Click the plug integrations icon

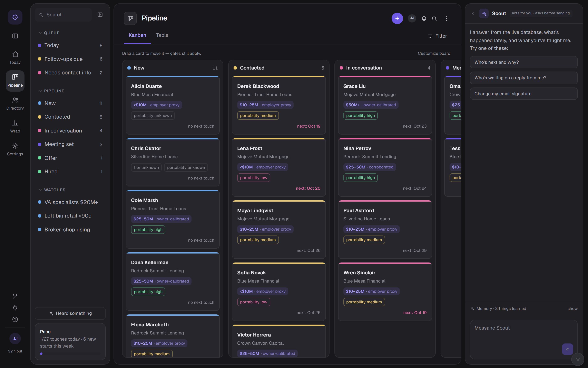pos(15,308)
